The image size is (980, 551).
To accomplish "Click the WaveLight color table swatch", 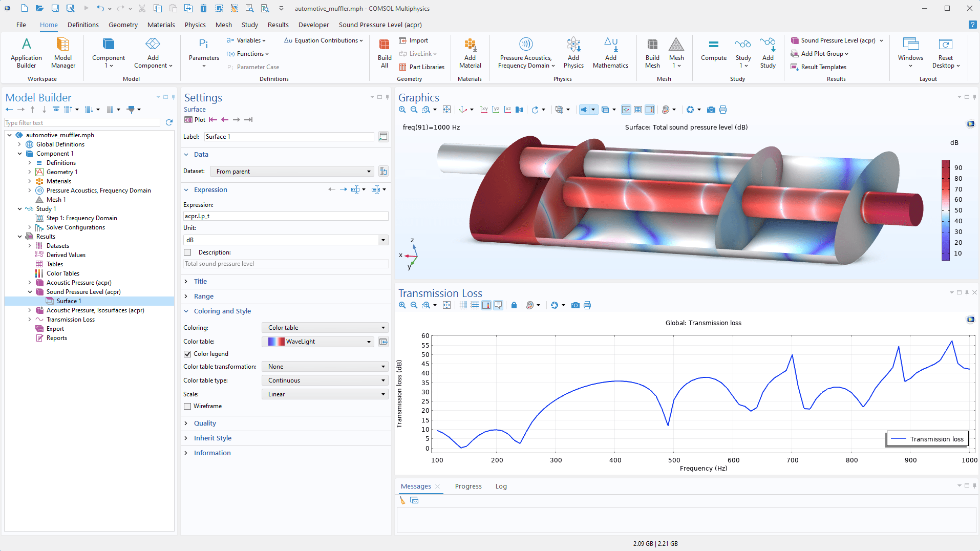I will (x=276, y=342).
